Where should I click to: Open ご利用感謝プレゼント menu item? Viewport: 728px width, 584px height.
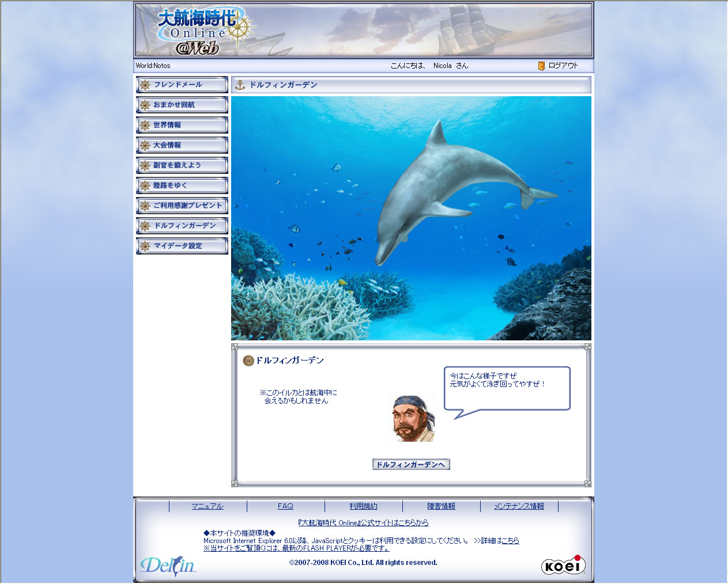(x=182, y=206)
